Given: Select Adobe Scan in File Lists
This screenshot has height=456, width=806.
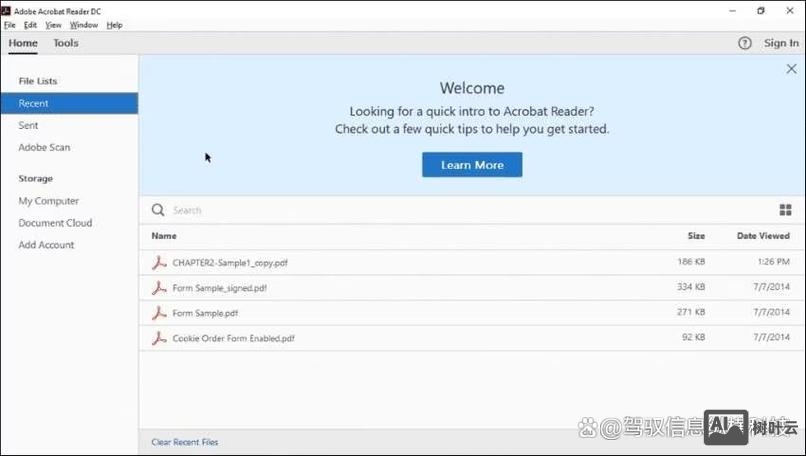Looking at the screenshot, I should click(44, 147).
